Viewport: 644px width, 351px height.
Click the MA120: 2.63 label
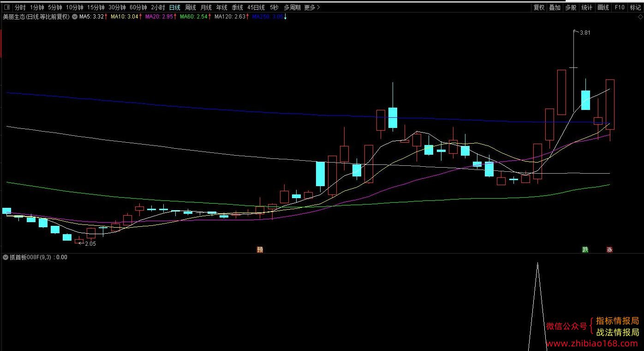coord(230,17)
